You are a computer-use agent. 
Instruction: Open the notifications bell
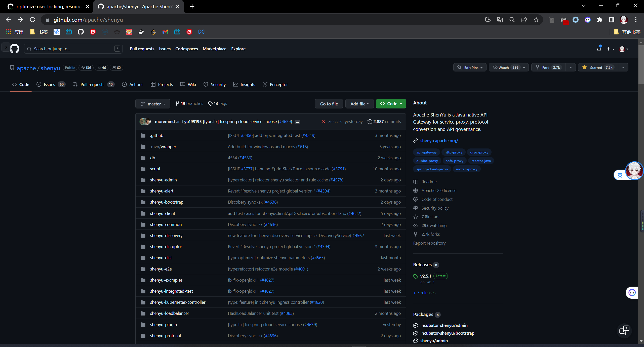pyautogui.click(x=599, y=49)
